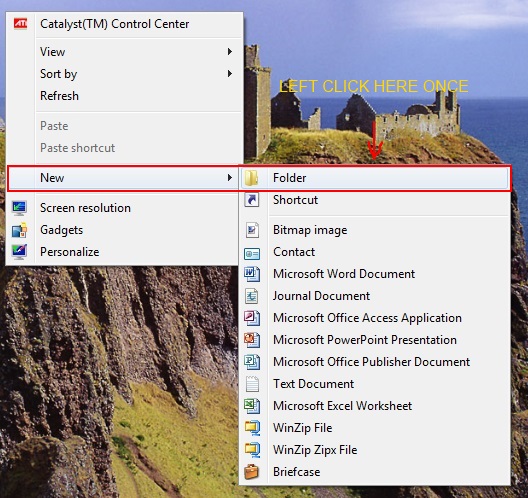528x498 pixels.
Task: Create a new Microsoft Word Document
Action: 374,274
